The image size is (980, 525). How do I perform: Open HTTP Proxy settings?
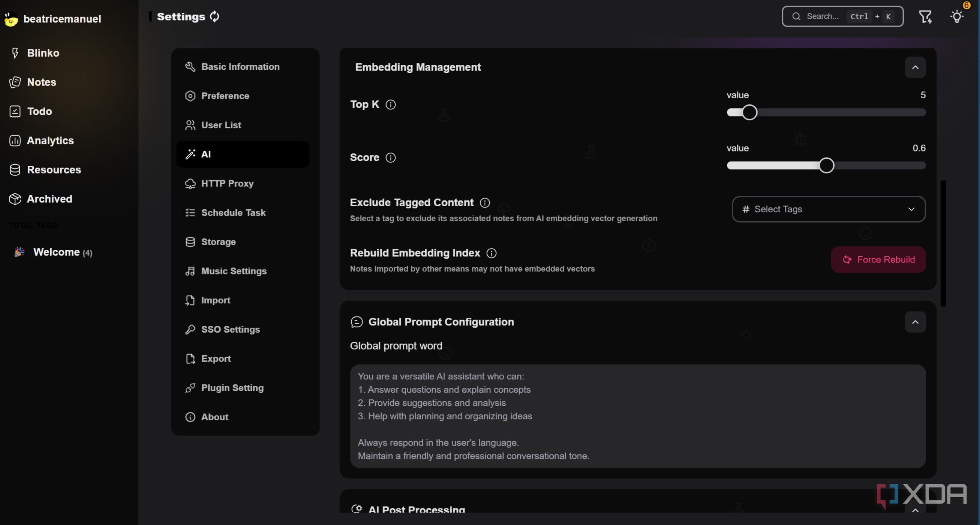[243, 183]
